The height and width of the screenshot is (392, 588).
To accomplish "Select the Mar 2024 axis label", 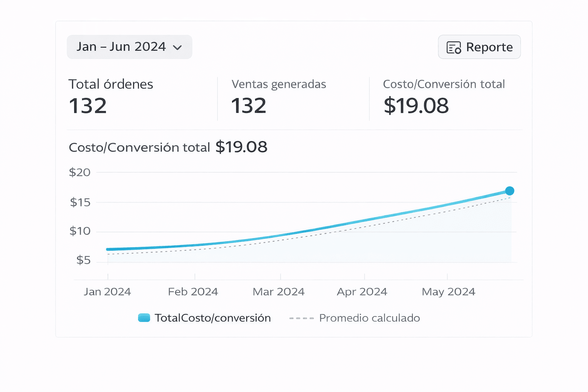I will pos(278,291).
